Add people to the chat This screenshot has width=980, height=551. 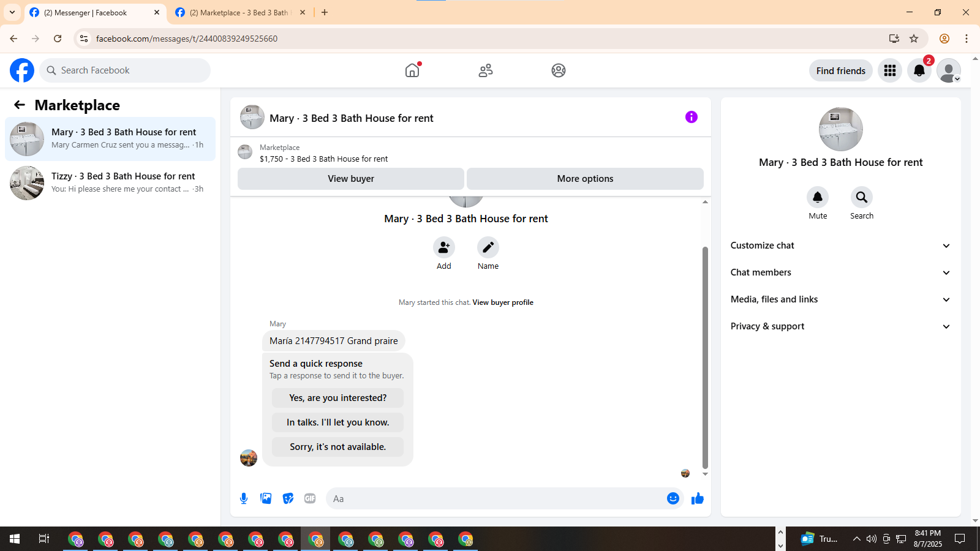coord(444,247)
